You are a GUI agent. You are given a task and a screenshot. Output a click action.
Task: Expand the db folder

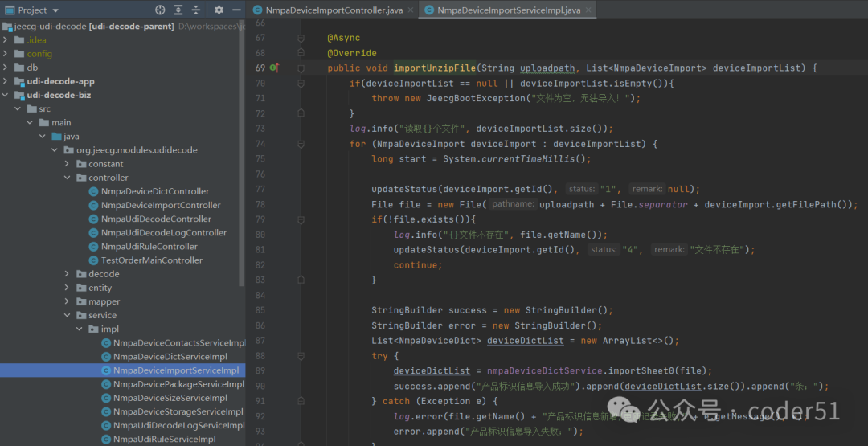tap(5, 68)
